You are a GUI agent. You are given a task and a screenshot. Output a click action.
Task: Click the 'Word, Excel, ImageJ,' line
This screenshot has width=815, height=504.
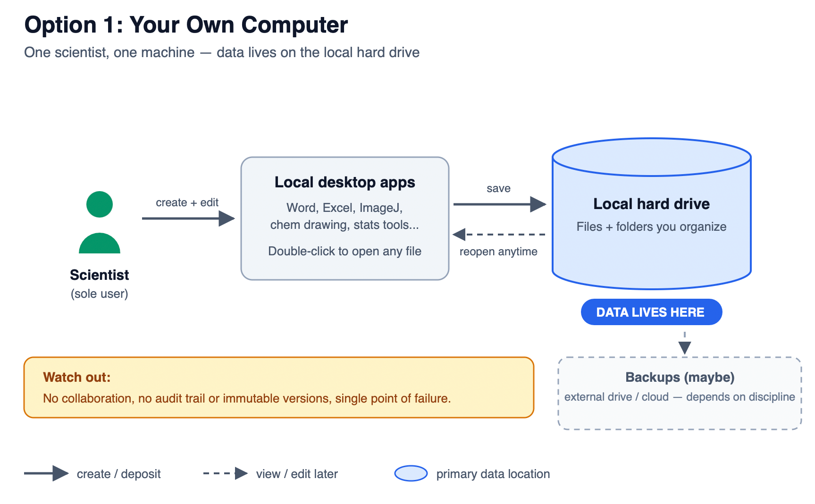point(344,208)
